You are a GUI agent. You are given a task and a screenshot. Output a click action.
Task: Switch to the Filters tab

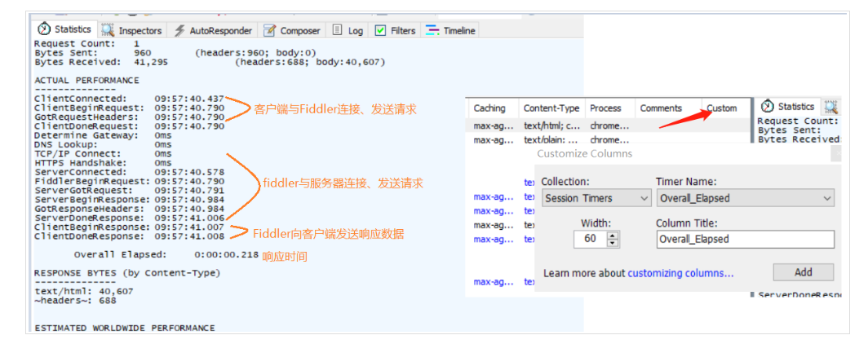(x=395, y=30)
